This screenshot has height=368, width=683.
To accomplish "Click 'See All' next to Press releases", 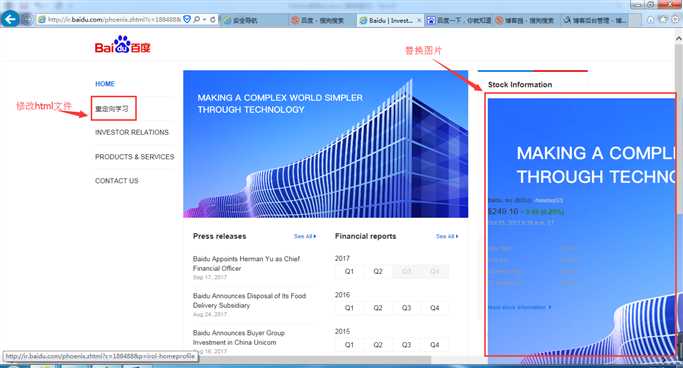I will (305, 236).
